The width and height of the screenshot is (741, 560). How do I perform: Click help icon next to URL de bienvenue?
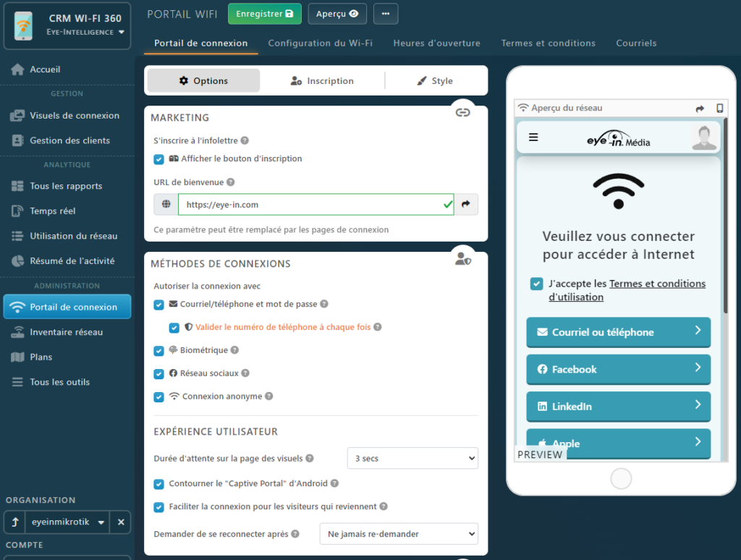(x=231, y=183)
